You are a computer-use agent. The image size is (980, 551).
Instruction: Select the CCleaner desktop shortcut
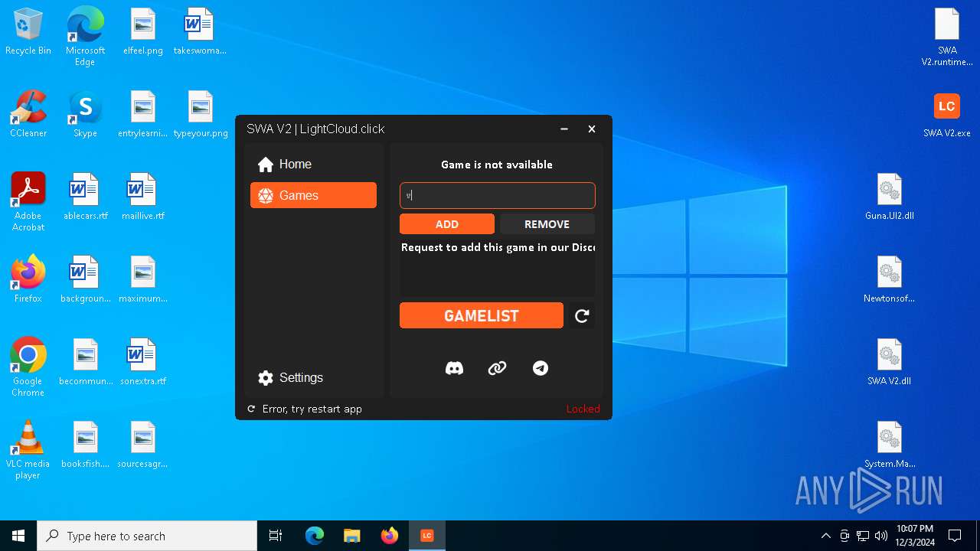28,114
